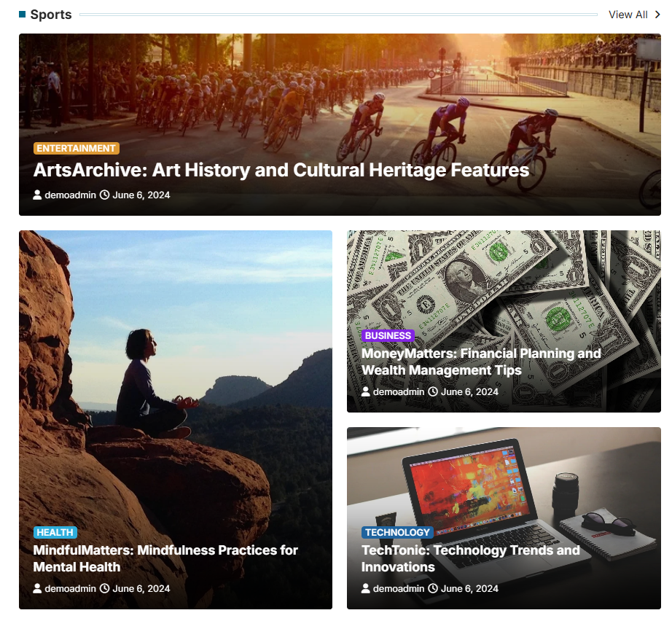
Task: Open TechTonic: Technology Trends article title
Action: (x=470, y=558)
